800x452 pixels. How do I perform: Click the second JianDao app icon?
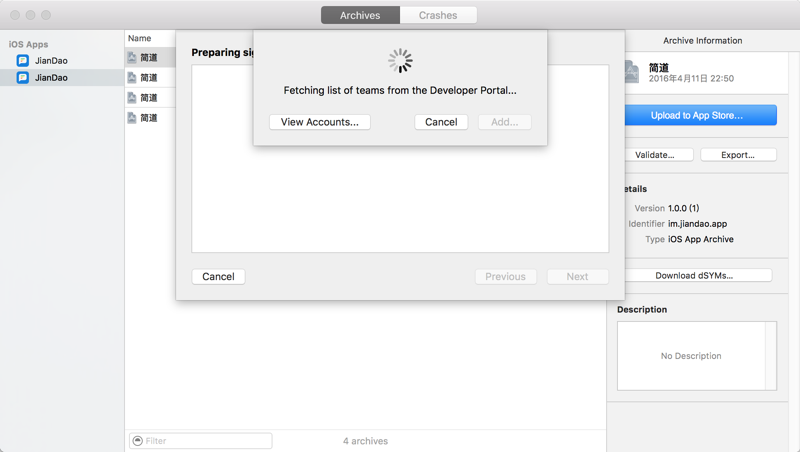[22, 78]
